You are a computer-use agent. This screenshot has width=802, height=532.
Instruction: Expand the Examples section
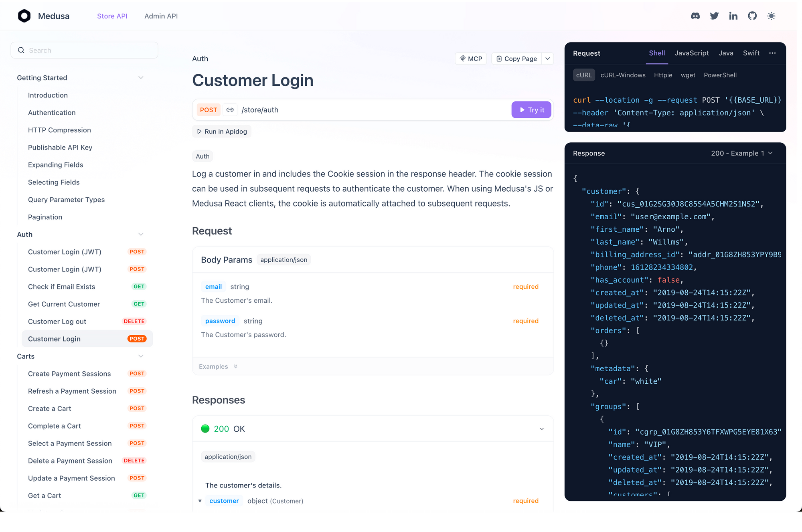coord(218,366)
